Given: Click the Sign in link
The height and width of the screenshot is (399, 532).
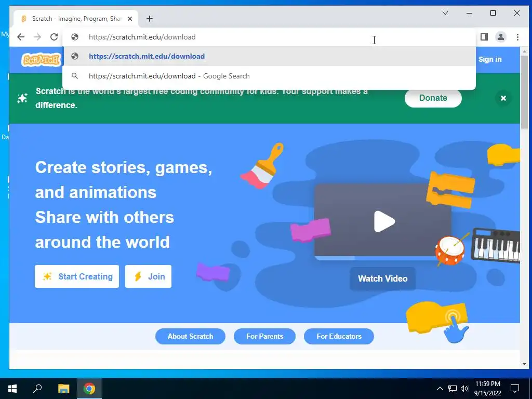Looking at the screenshot, I should point(490,59).
